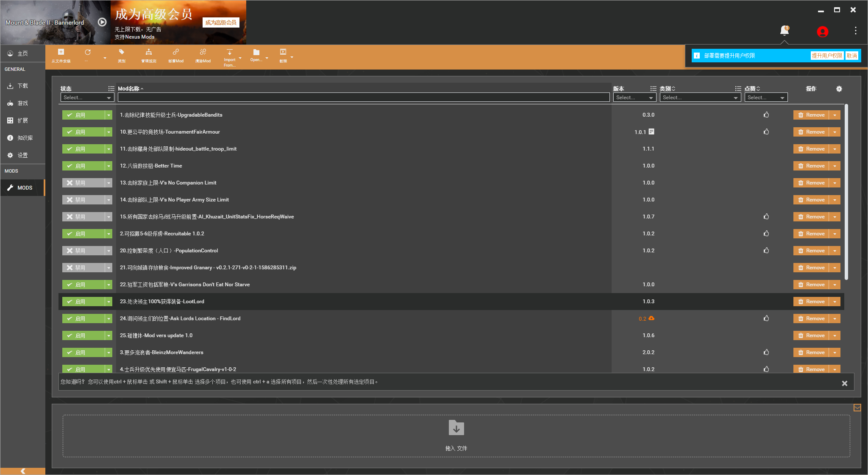Click 取消 in deployment notification
The image size is (868, 475).
851,56
